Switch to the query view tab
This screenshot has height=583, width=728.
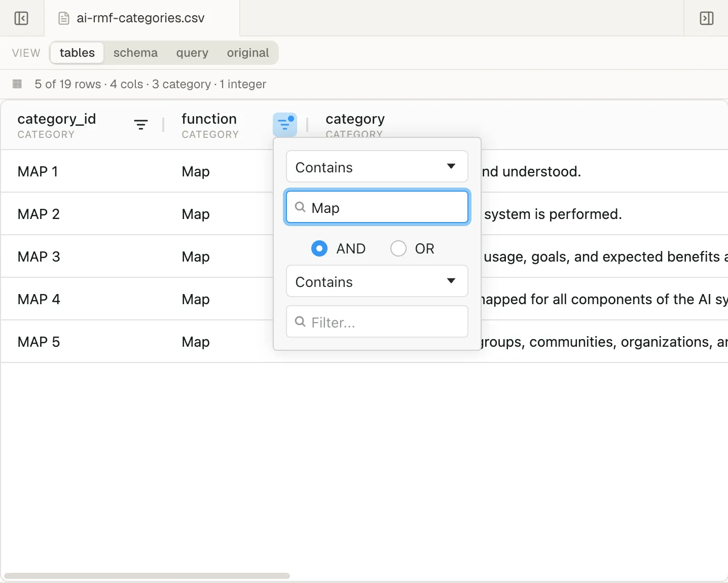(x=192, y=53)
